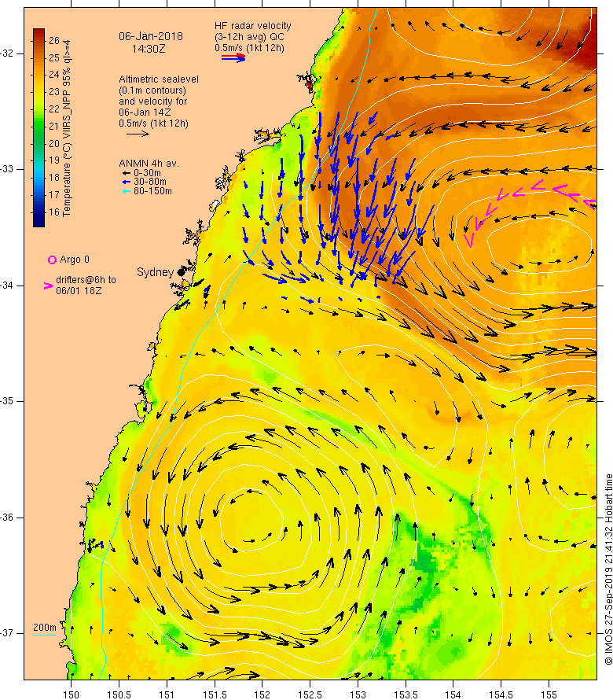The height and width of the screenshot is (700, 613).
Task: Click the Temperature VIIRS_NPP axis title
Action: 67,128
